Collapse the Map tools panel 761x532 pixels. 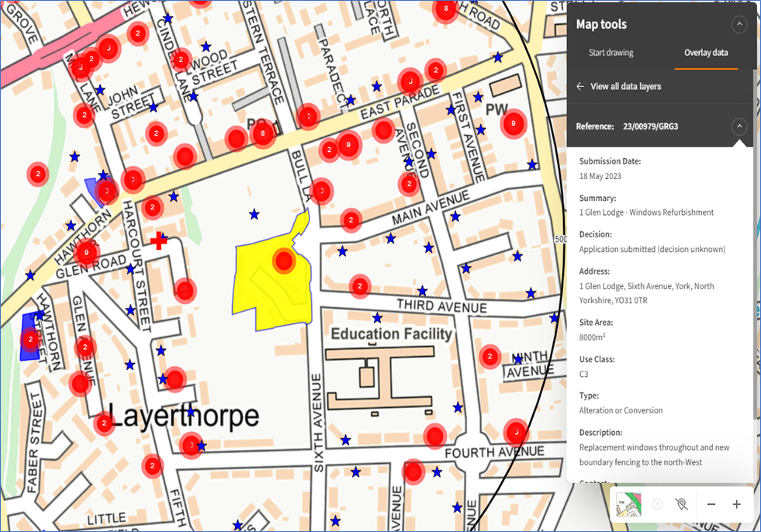pyautogui.click(x=739, y=23)
